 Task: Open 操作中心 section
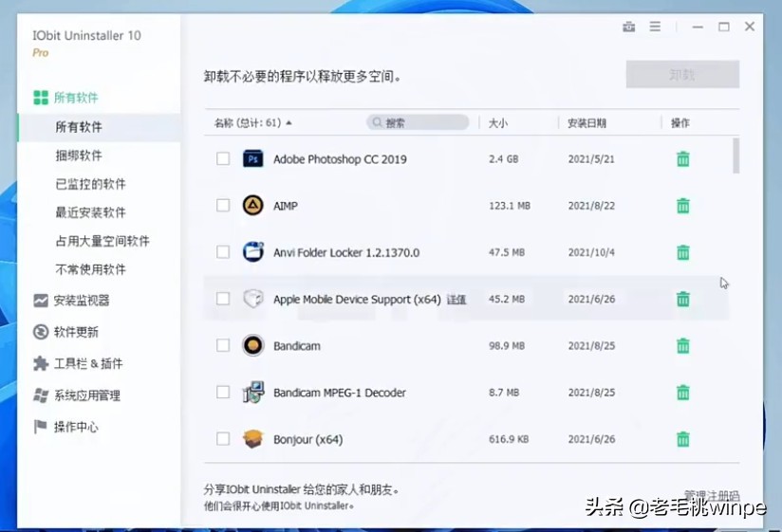pos(76,427)
